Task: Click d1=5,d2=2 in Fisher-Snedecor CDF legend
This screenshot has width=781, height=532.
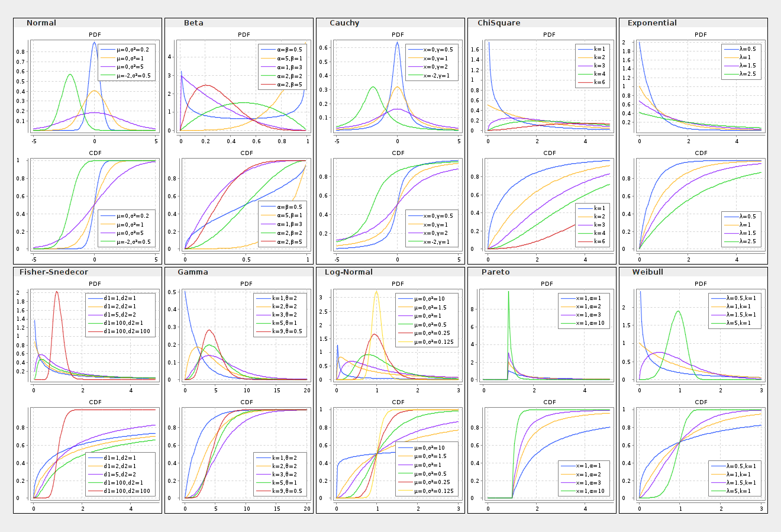Action: (x=120, y=475)
